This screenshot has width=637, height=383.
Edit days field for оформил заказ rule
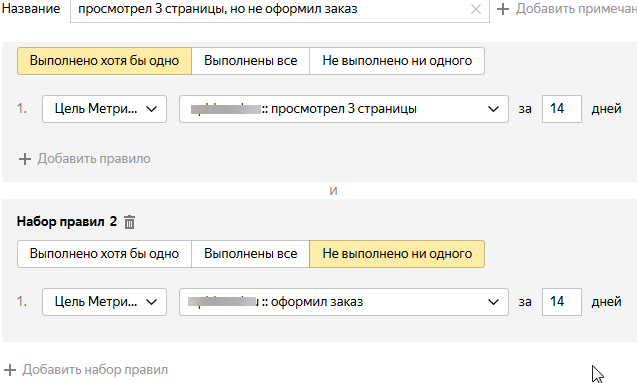pyautogui.click(x=562, y=302)
